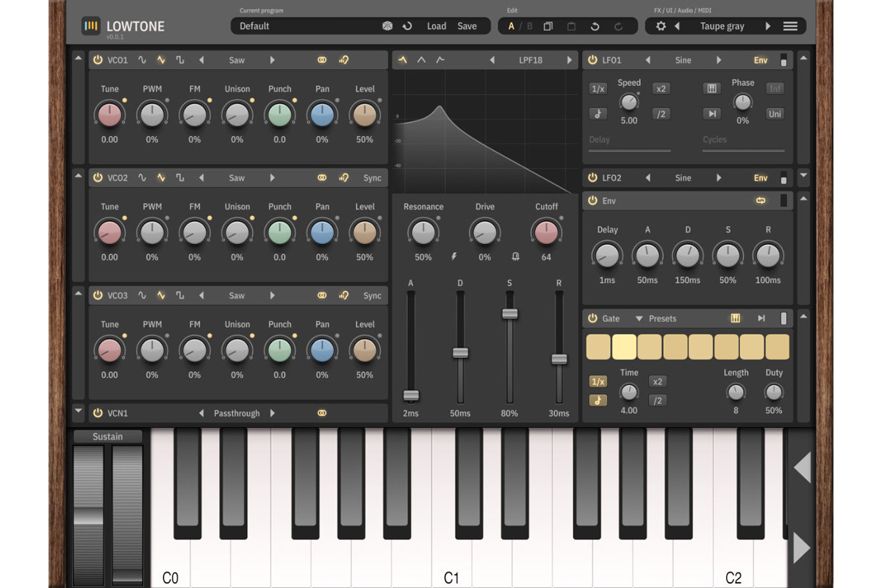This screenshot has height=588, width=882.
Task: Click VCO3 headphone monitor icon
Action: [343, 295]
